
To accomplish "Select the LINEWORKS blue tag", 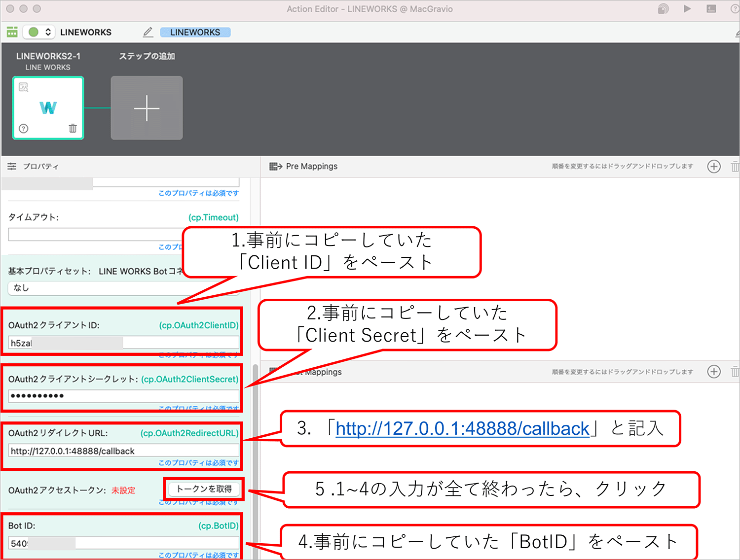I will pyautogui.click(x=195, y=32).
